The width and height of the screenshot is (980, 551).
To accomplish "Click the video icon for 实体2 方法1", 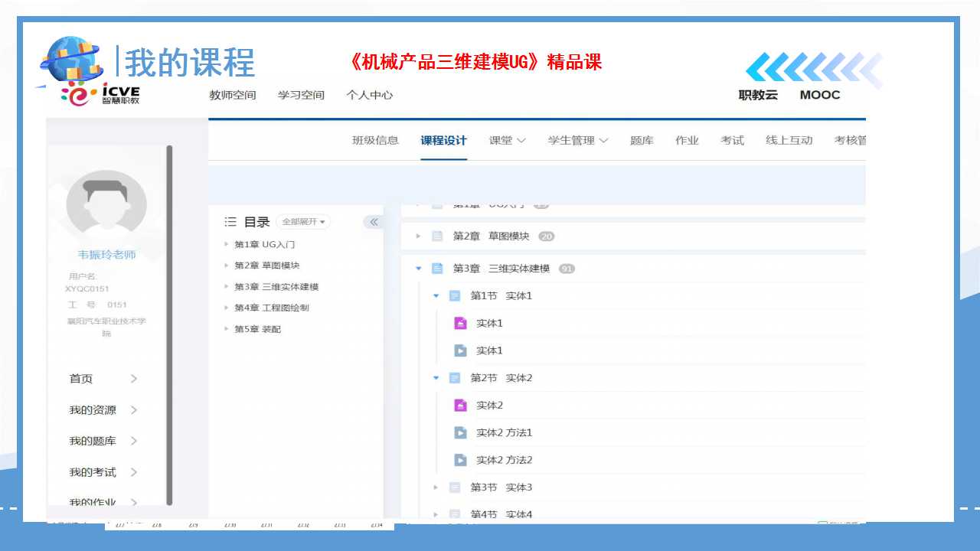I will (x=460, y=432).
